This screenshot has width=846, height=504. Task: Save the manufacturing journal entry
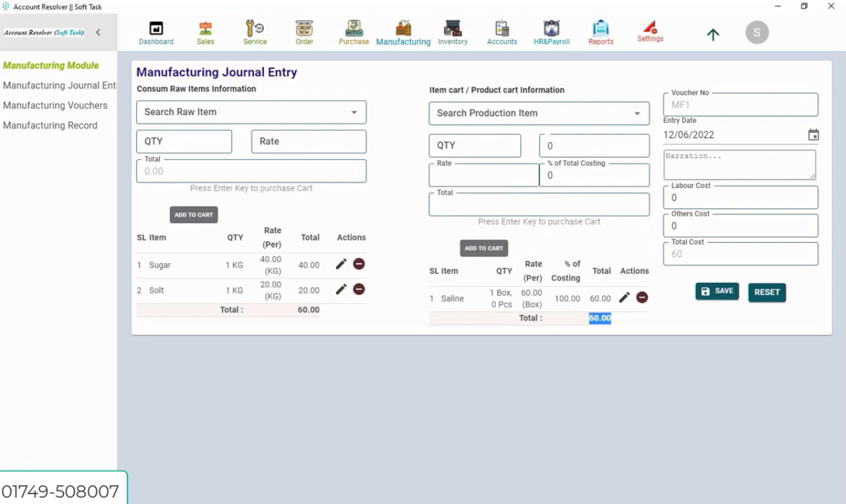tap(717, 291)
